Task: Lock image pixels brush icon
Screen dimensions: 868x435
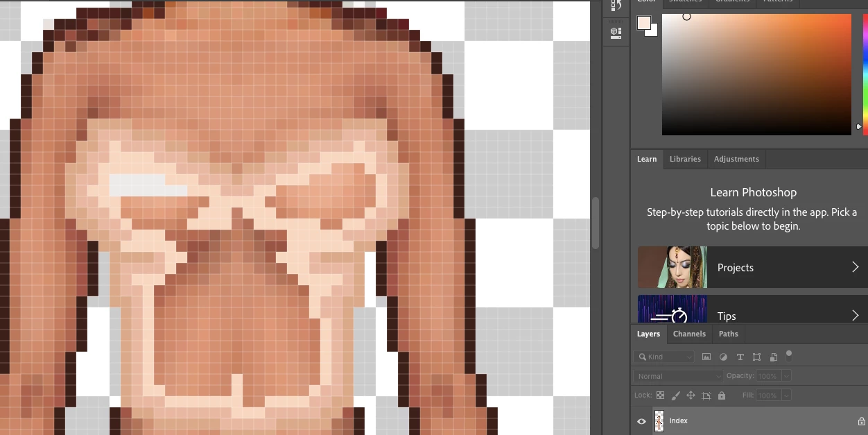Action: click(x=675, y=395)
